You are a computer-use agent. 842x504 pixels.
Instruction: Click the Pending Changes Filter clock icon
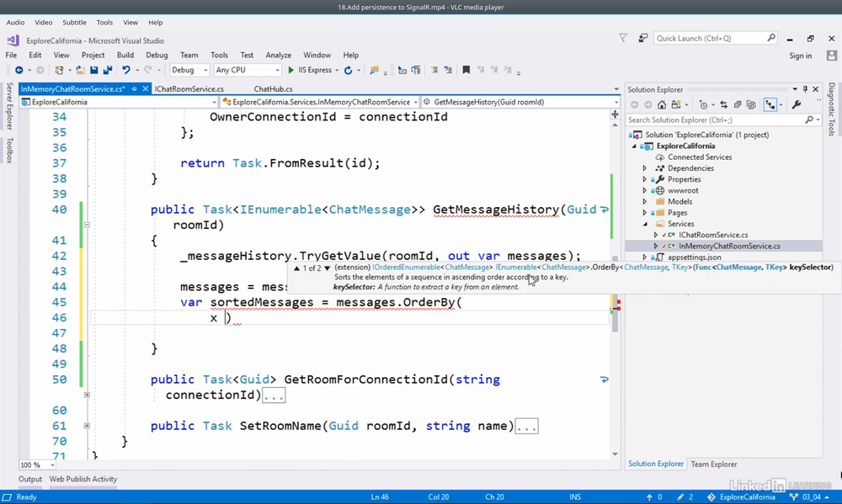click(x=703, y=104)
